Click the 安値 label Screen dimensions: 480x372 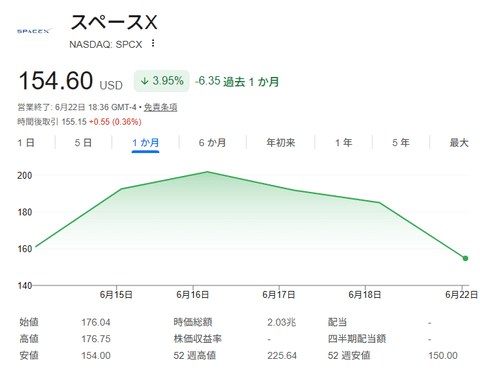tap(29, 356)
